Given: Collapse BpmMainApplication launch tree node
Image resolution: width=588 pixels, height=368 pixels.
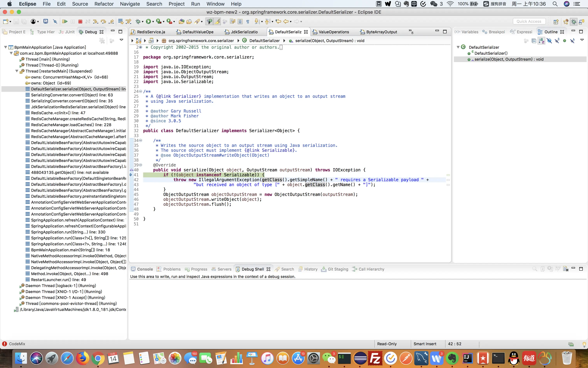Looking at the screenshot, I should pos(5,47).
